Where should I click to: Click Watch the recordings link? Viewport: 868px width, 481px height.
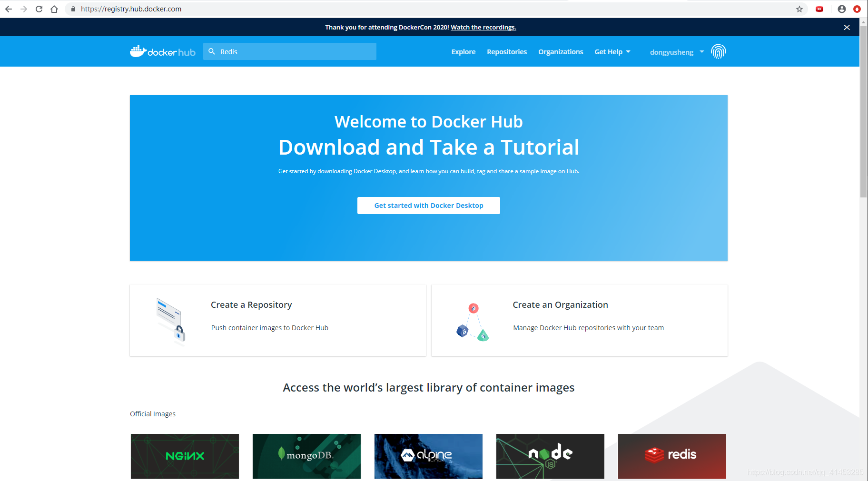pyautogui.click(x=483, y=27)
